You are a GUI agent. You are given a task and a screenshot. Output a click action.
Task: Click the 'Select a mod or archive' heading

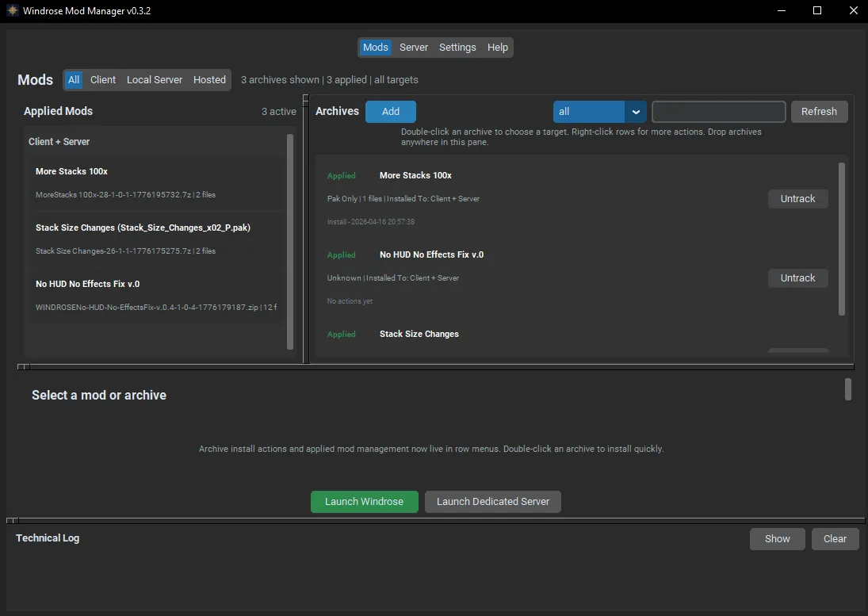99,395
